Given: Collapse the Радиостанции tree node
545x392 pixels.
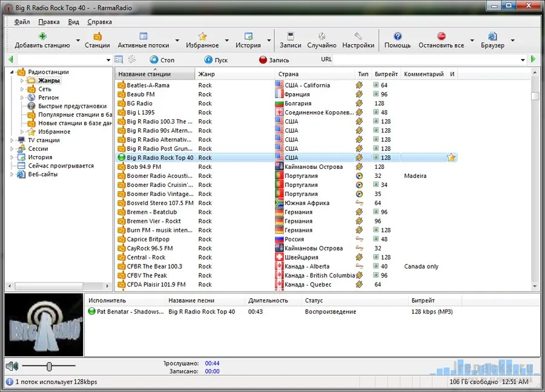Looking at the screenshot, I should coord(12,72).
